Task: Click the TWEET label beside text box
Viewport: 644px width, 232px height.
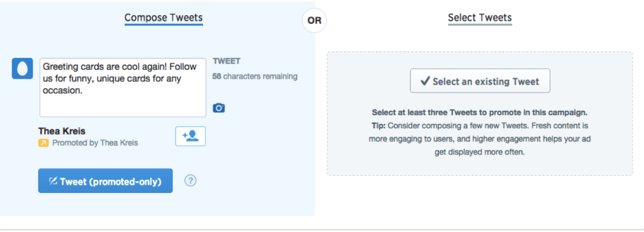Action: pyautogui.click(x=226, y=62)
